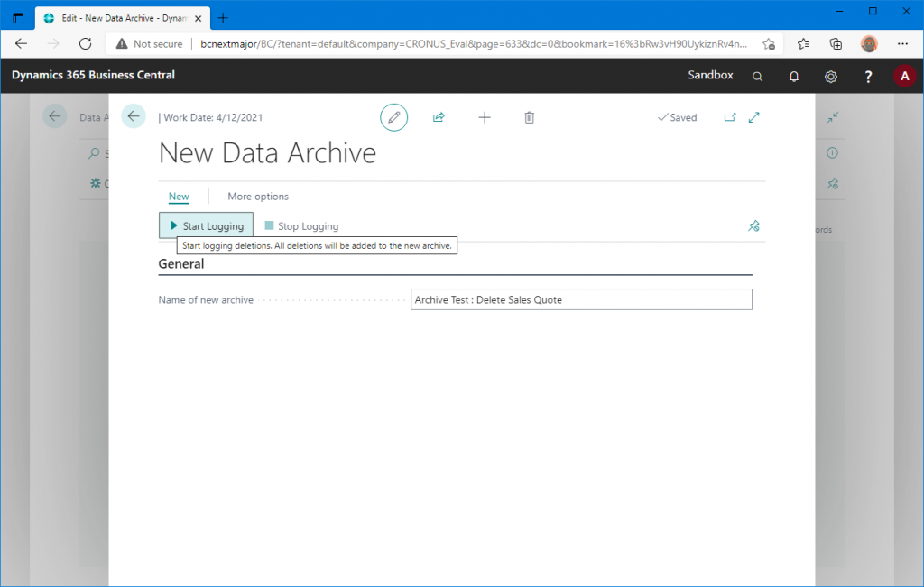Click the back arrow on the background Data Archive page
Image resolution: width=924 pixels, height=587 pixels.
(x=55, y=116)
